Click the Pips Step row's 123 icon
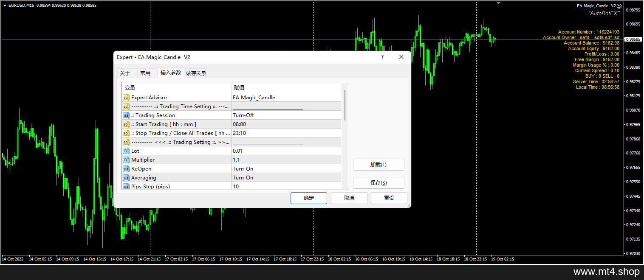The image size is (644, 280). coord(126,187)
